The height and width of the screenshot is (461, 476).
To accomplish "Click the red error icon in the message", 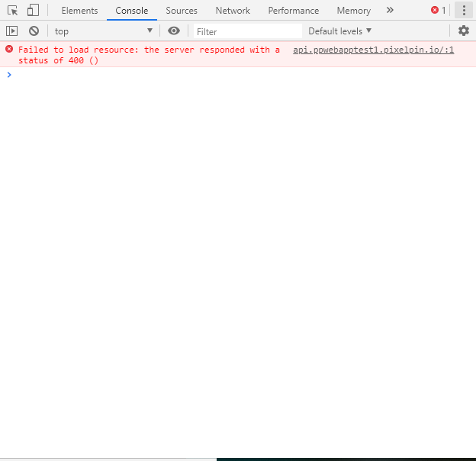I will tap(9, 49).
